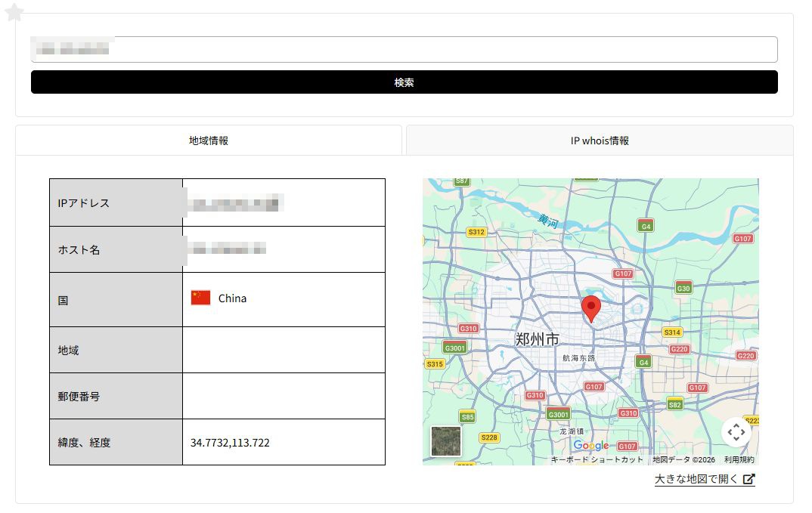Focus the IP address search input field

404,50
